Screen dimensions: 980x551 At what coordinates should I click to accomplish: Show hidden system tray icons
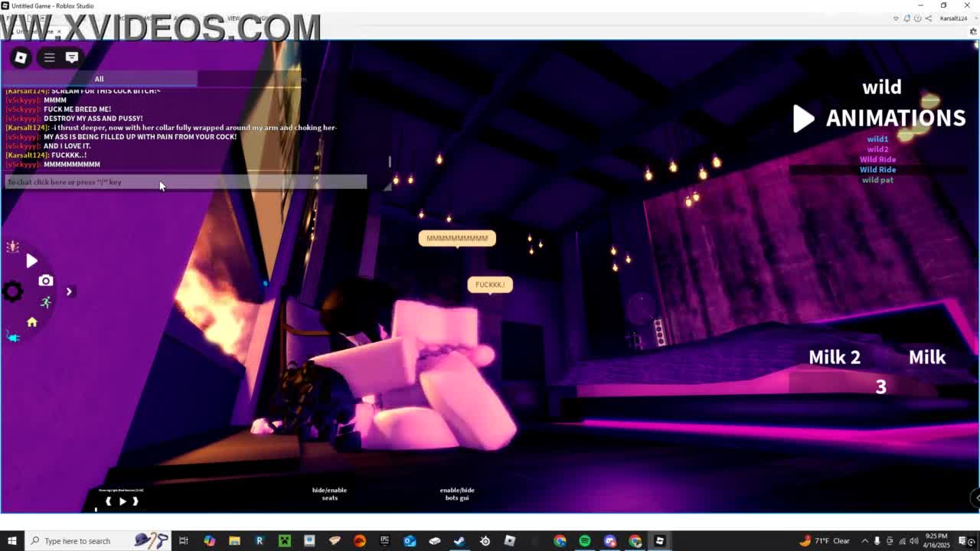(865, 541)
